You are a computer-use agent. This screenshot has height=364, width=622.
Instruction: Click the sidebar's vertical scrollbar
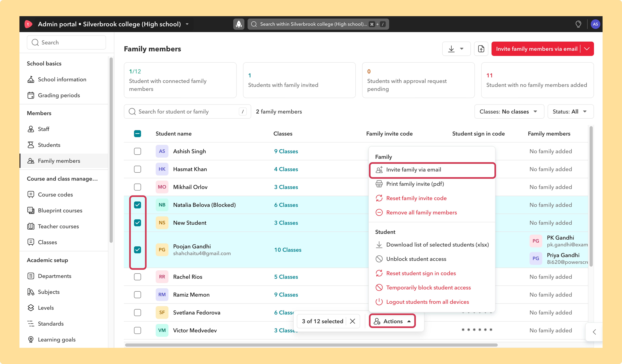pyautogui.click(x=111, y=150)
